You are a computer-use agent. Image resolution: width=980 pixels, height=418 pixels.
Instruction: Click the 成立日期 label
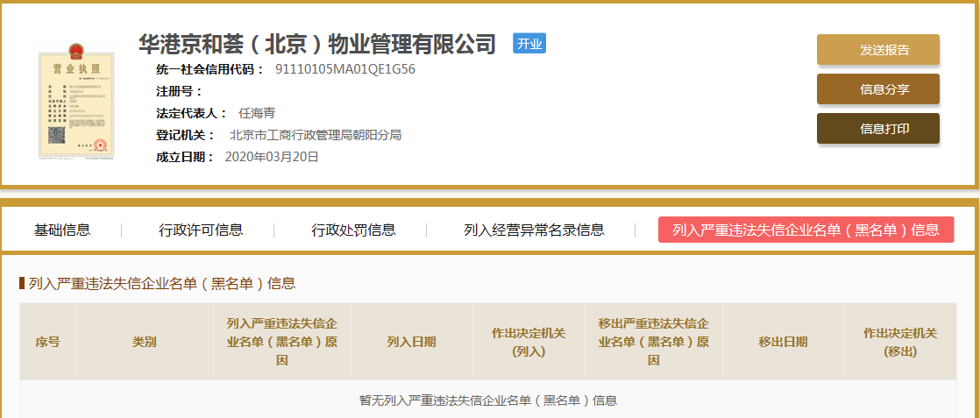pyautogui.click(x=186, y=157)
